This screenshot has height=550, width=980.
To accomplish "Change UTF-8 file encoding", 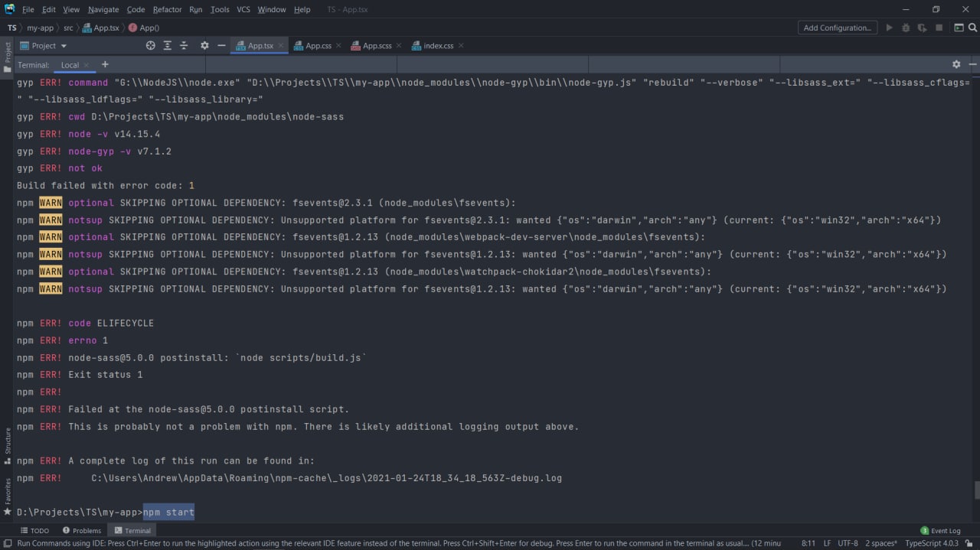I will tap(848, 543).
